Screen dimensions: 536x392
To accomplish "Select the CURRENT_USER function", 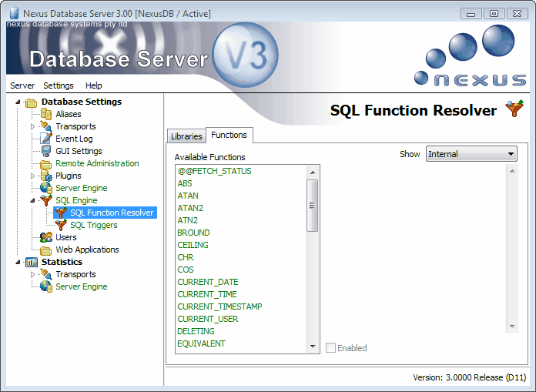I will pyautogui.click(x=208, y=319).
